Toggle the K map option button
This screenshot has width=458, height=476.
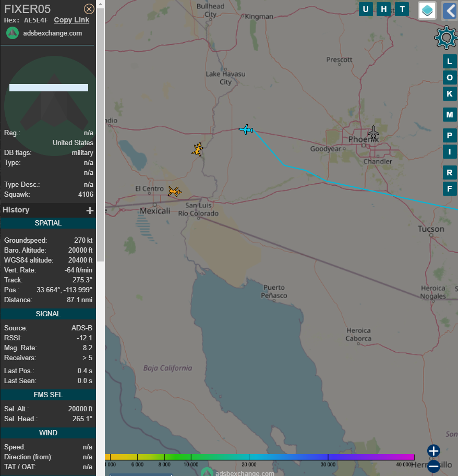(450, 94)
